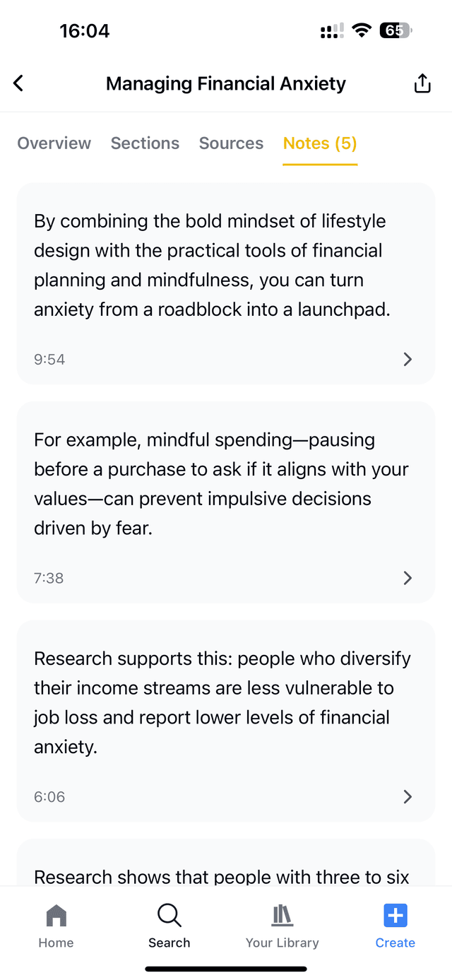Tap the Wi-Fi status icon

point(362,30)
